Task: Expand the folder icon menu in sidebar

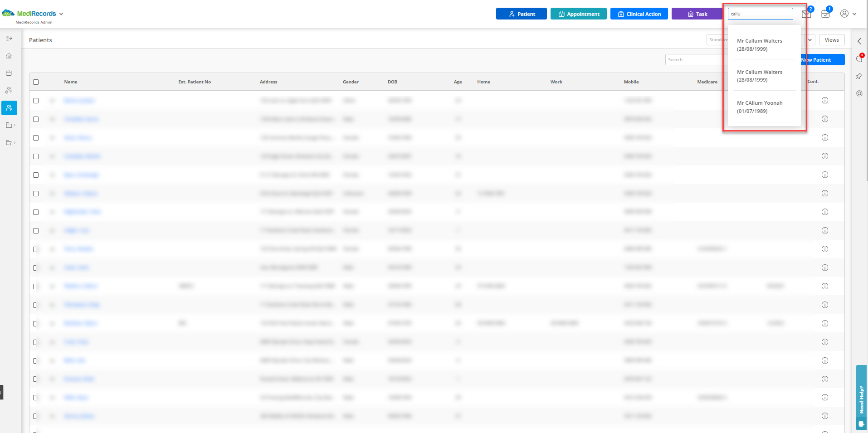Action: point(10,125)
